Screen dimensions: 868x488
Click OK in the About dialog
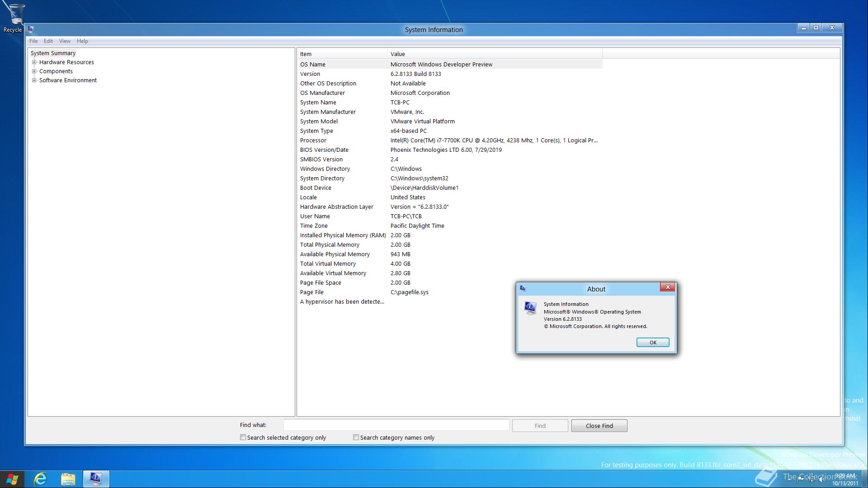point(653,343)
